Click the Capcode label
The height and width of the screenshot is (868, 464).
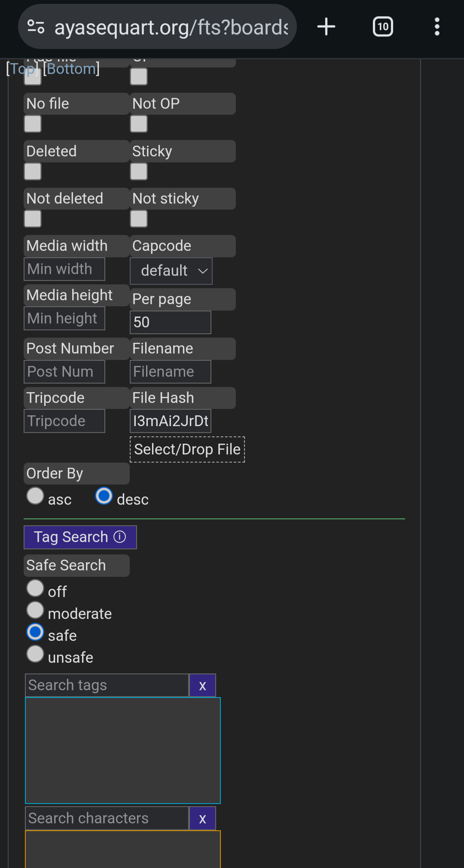[x=183, y=246]
